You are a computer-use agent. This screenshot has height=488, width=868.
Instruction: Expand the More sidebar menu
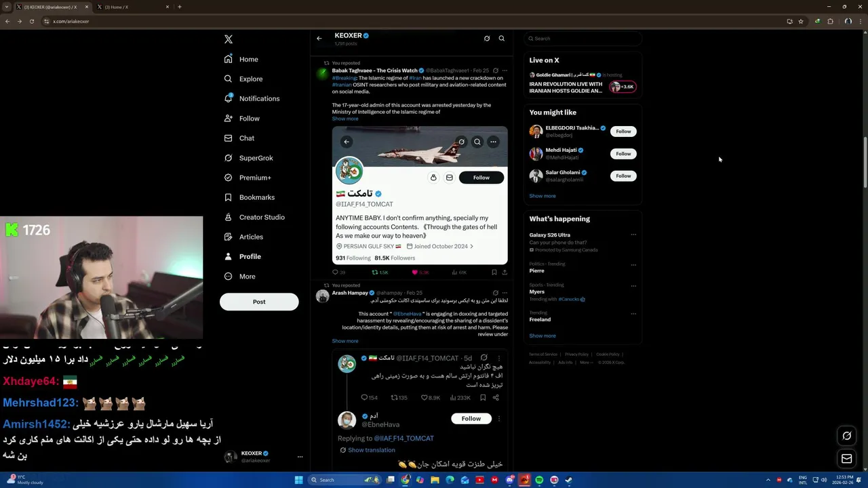(x=239, y=277)
